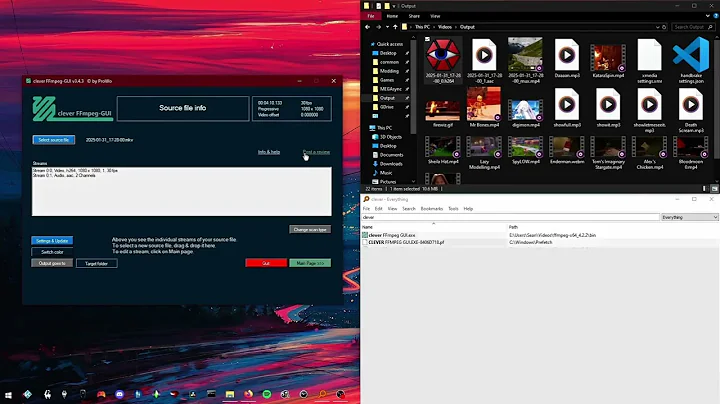The width and height of the screenshot is (720, 404).
Task: Click the Everything search box containing 'clever'
Action: click(511, 217)
